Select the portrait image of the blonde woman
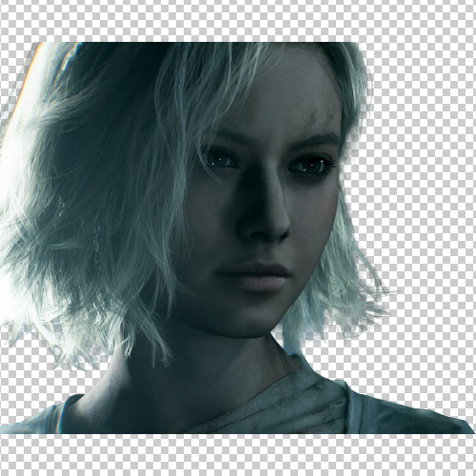This screenshot has height=476, width=476. (237, 238)
